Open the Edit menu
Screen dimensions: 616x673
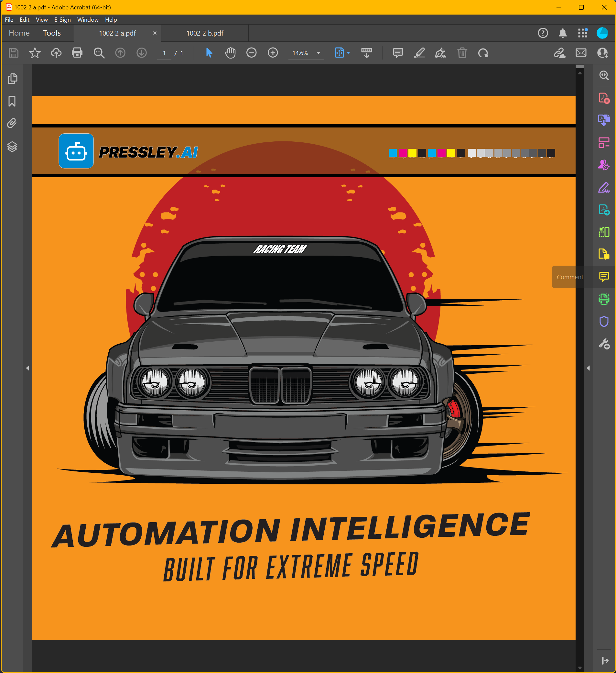[x=24, y=20]
